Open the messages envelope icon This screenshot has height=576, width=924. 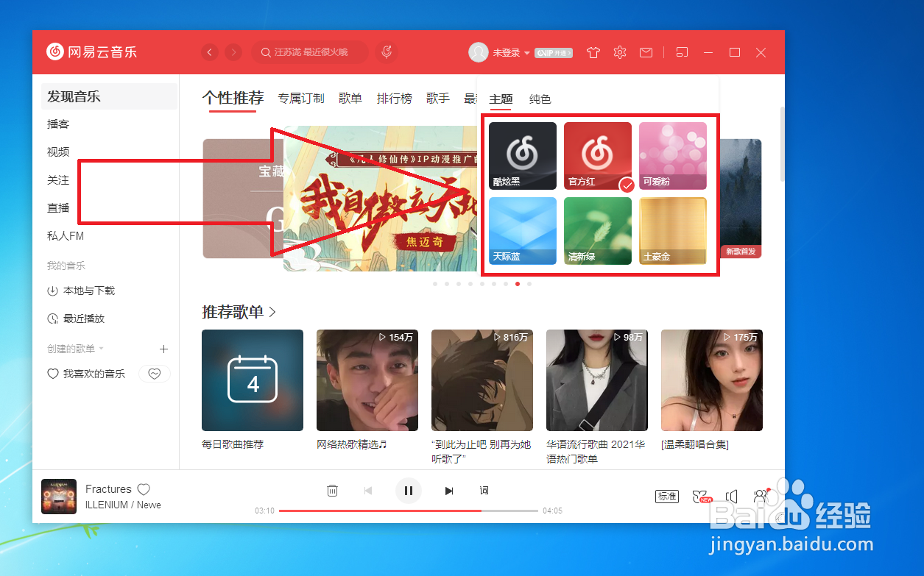(646, 52)
